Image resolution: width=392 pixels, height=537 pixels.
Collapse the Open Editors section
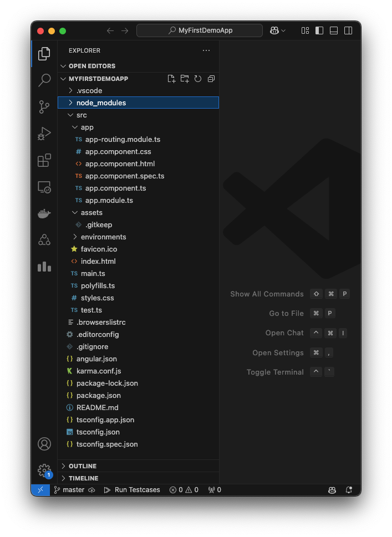(139, 66)
